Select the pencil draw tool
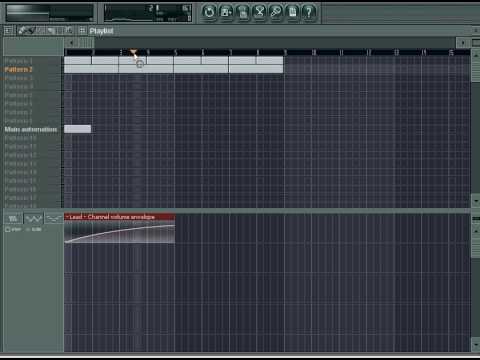Image resolution: width=480 pixels, height=360 pixels. tap(22, 31)
